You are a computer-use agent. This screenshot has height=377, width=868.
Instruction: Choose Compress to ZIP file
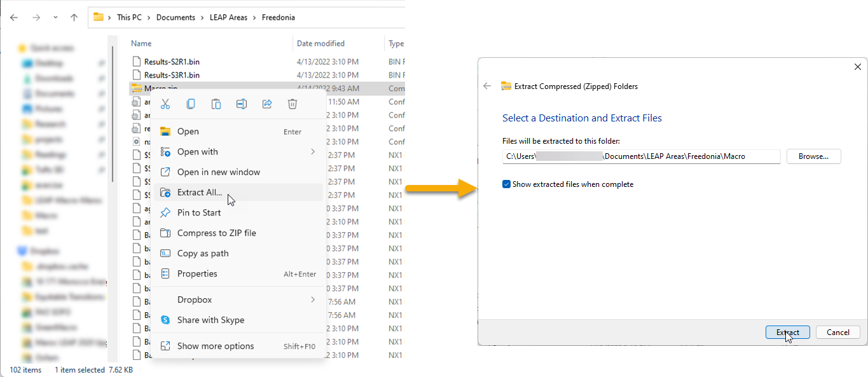tap(216, 233)
